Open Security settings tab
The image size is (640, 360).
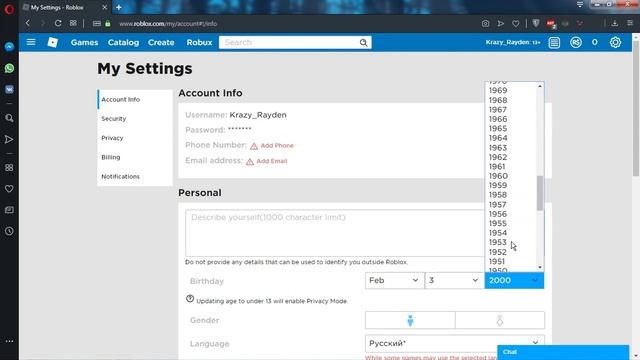135,119
